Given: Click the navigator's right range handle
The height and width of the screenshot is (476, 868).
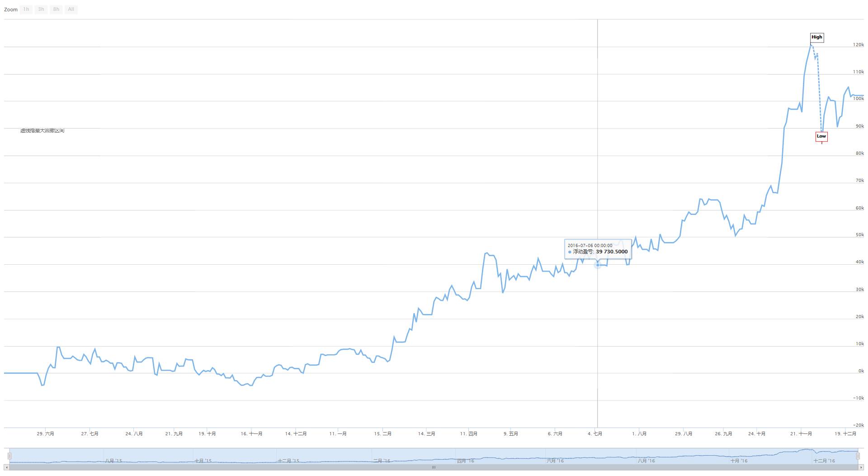Looking at the screenshot, I should [x=858, y=456].
